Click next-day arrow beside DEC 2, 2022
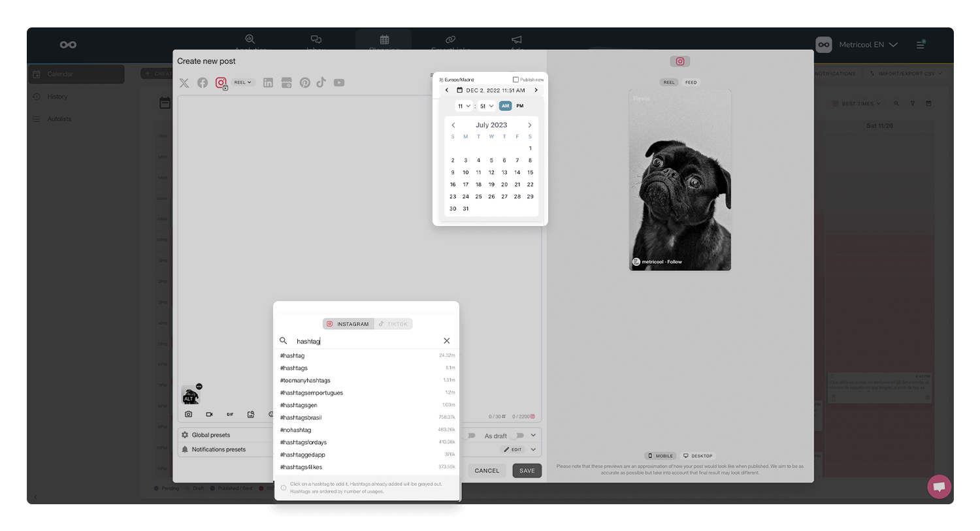The image size is (980, 531). coord(536,90)
